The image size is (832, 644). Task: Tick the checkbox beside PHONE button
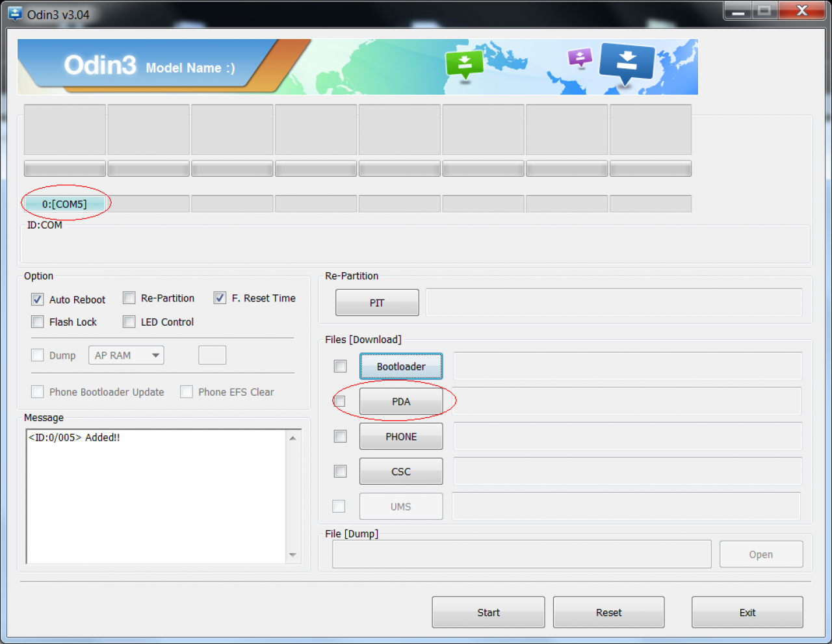click(x=340, y=437)
